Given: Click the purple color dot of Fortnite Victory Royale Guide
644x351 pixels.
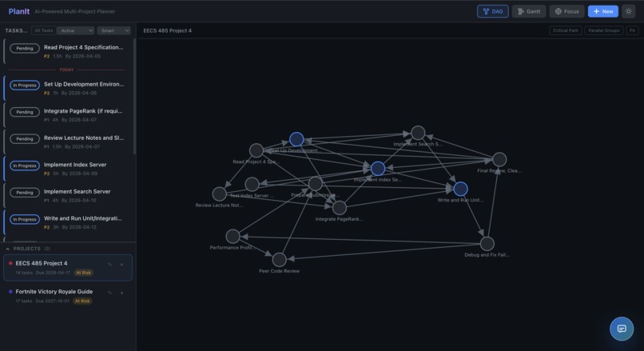Looking at the screenshot, I should (10, 292).
